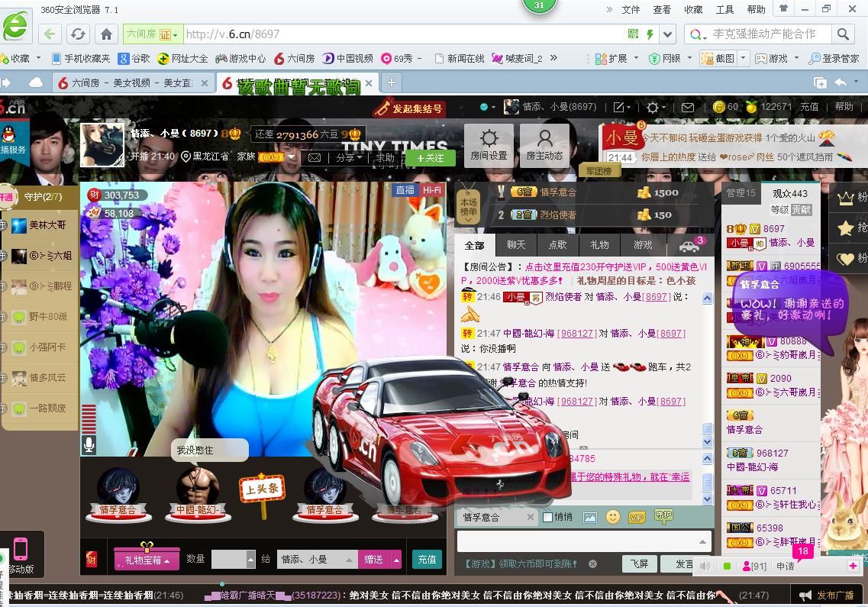
Task: Click the microphone icon on video
Action: pos(89,444)
